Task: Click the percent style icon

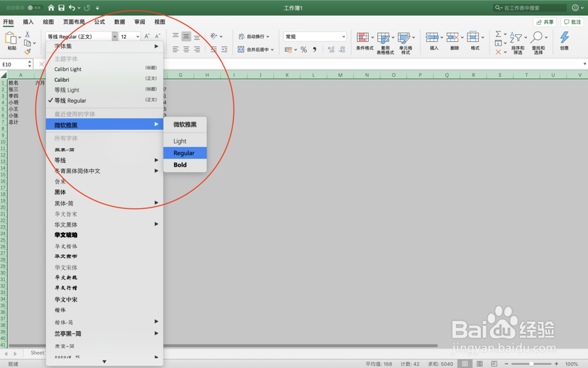Action: click(x=304, y=49)
